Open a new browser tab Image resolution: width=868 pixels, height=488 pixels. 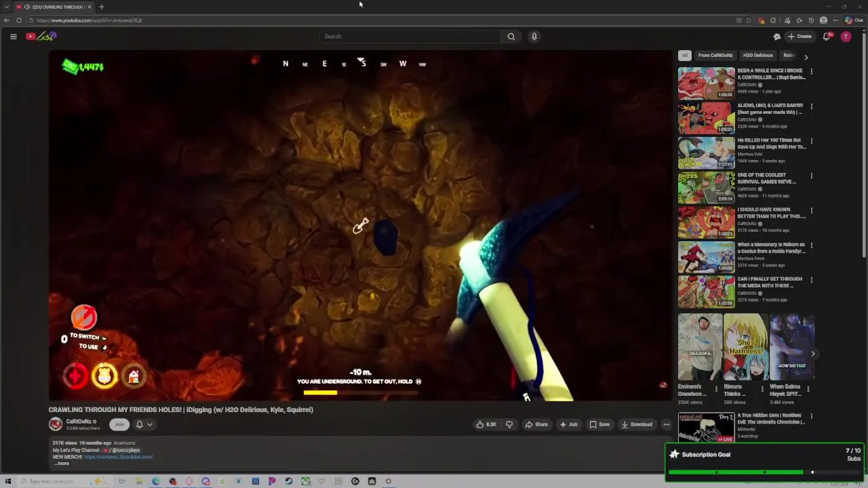click(101, 7)
